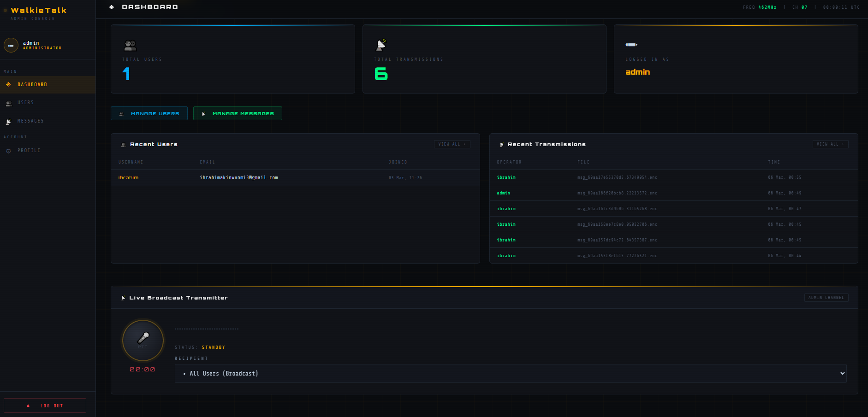The height and width of the screenshot is (417, 868).
Task: Click the Email column header
Action: pos(208,162)
